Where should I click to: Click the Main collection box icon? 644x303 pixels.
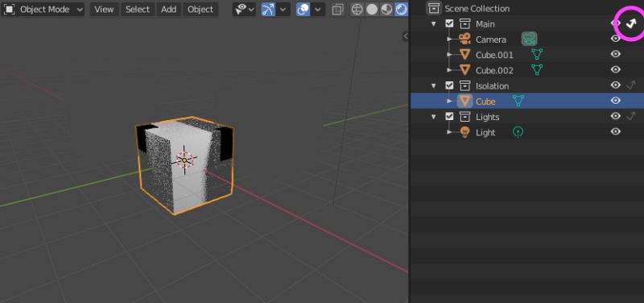[464, 23]
